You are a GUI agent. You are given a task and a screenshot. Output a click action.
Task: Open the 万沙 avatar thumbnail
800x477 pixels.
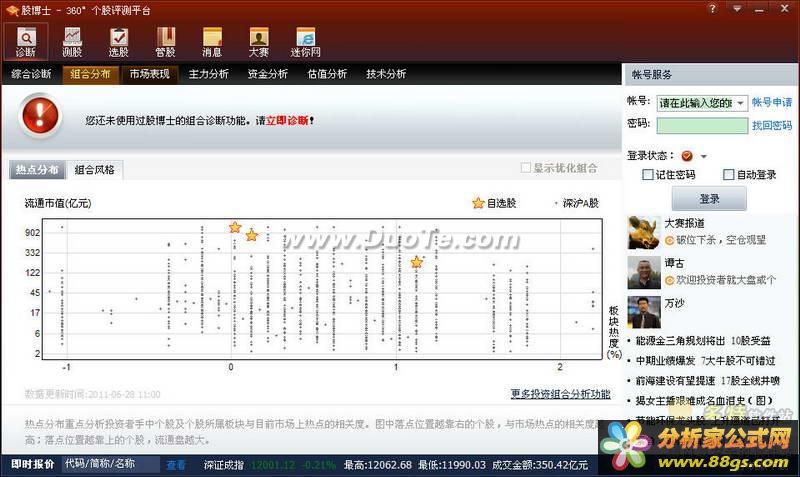point(644,312)
